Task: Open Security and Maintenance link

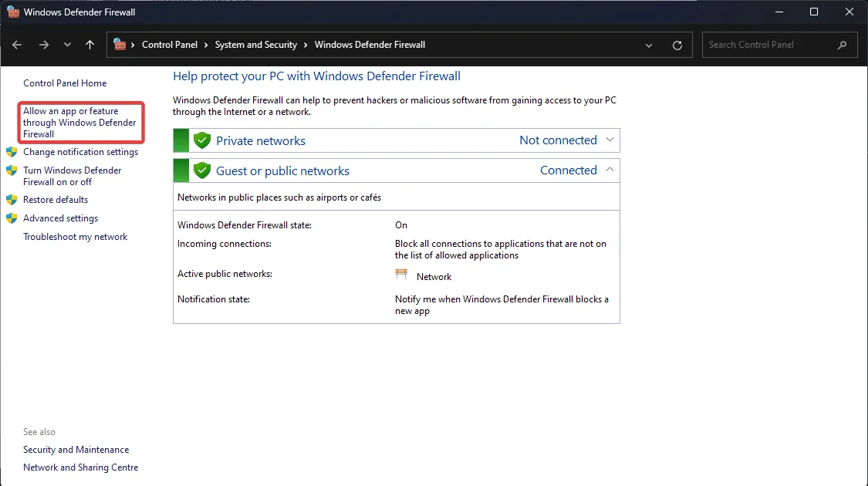Action: pos(76,450)
